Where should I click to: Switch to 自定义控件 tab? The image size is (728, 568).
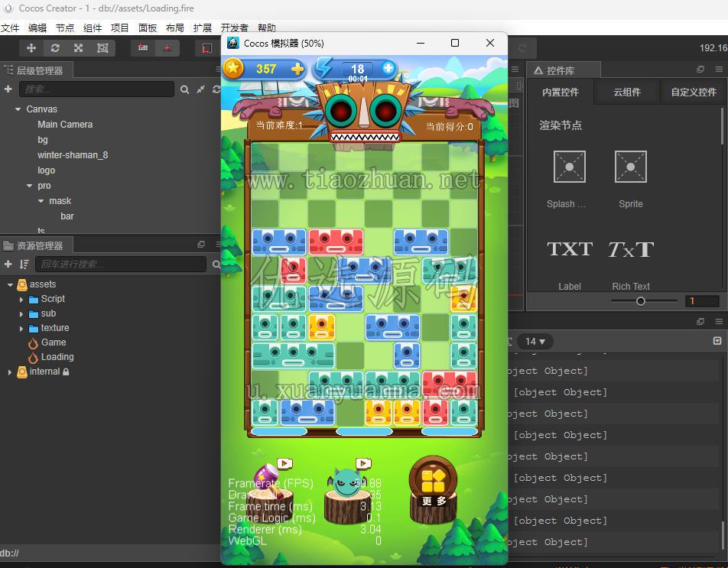click(x=694, y=92)
